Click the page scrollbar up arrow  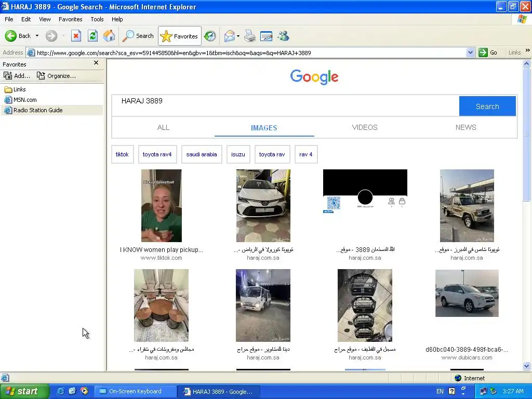pos(527,63)
